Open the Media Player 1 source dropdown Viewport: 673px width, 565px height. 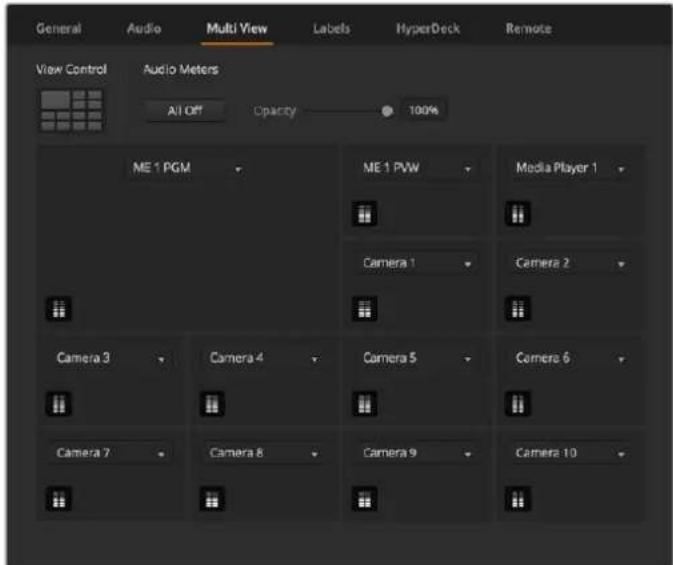(x=569, y=168)
